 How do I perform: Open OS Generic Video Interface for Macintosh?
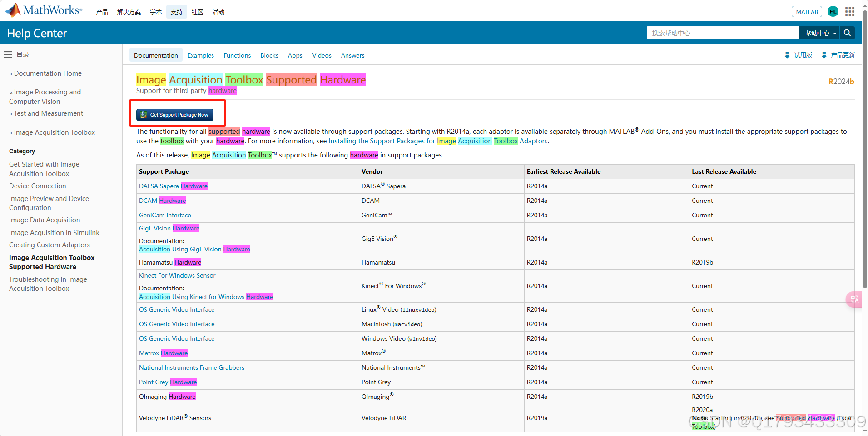click(x=177, y=324)
